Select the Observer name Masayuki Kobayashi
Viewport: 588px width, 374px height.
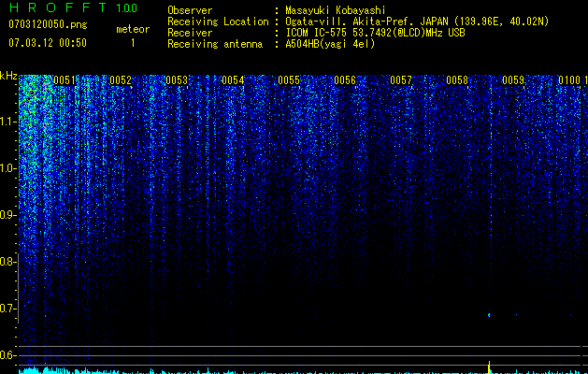coord(336,10)
